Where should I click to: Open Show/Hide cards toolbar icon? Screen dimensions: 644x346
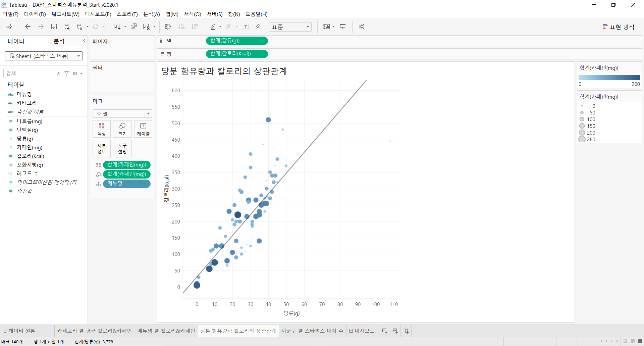pos(326,27)
